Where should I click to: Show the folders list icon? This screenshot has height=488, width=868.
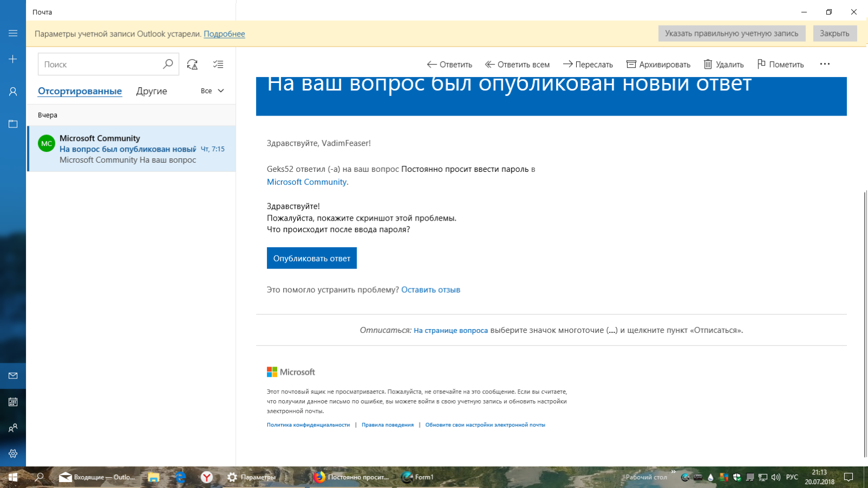point(13,124)
